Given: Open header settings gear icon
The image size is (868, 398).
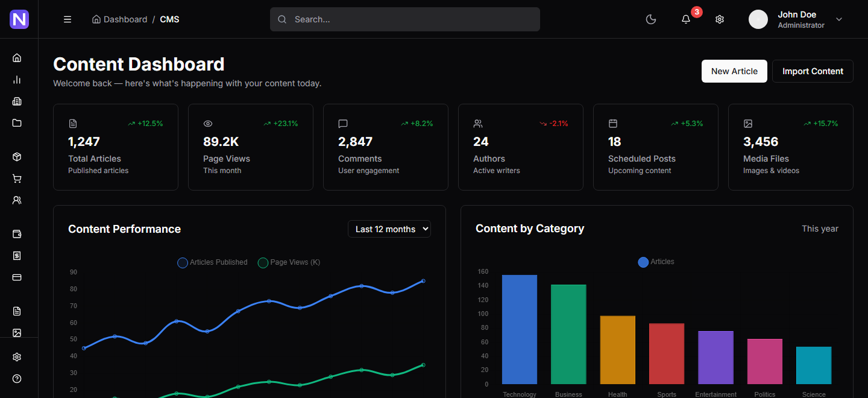Looking at the screenshot, I should 720,19.
